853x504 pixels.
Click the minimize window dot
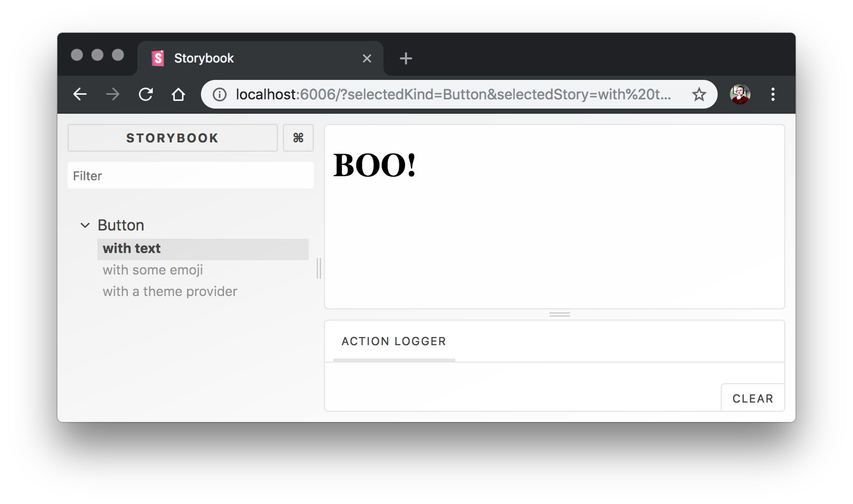tap(97, 55)
